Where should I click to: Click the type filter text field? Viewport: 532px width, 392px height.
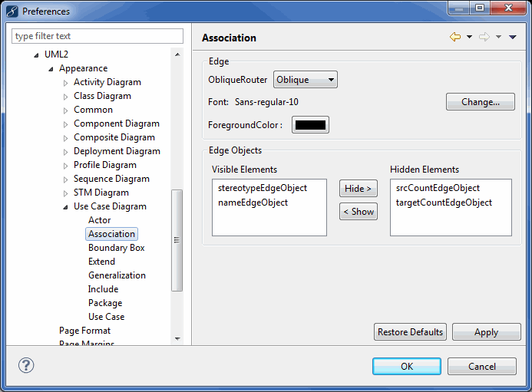(97, 36)
